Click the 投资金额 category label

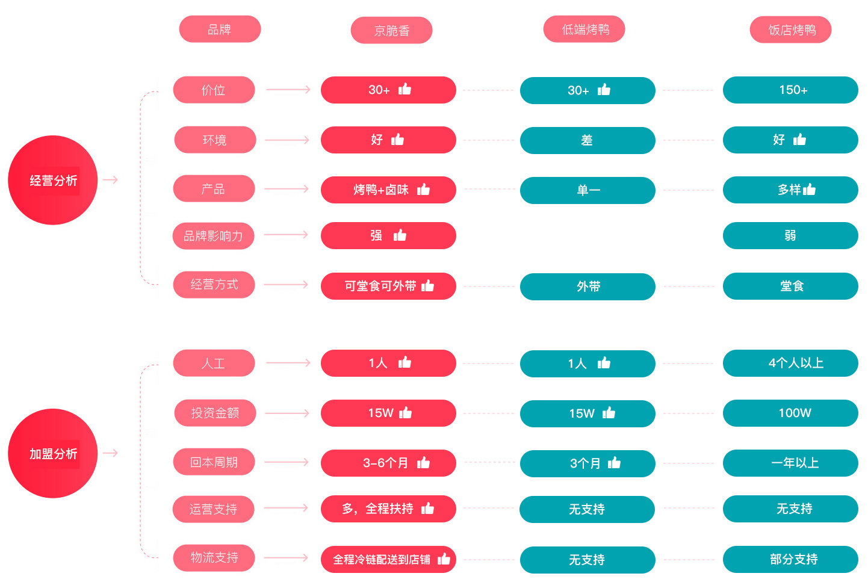215,413
